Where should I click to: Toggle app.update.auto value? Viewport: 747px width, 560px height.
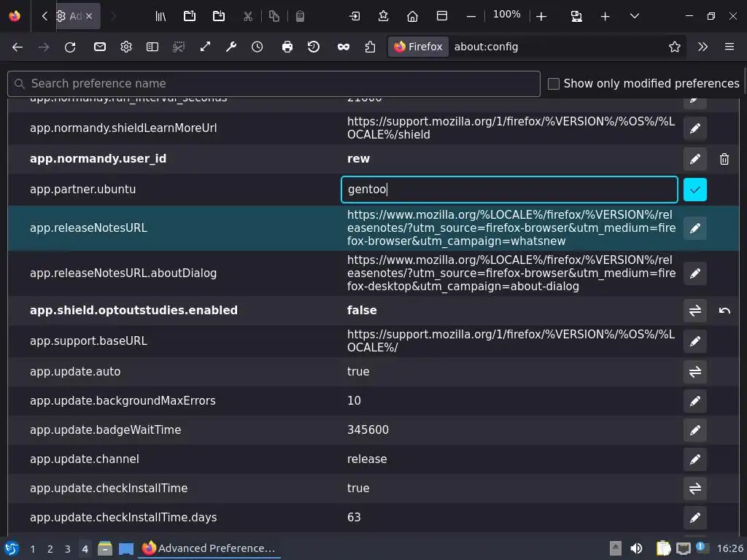(695, 371)
